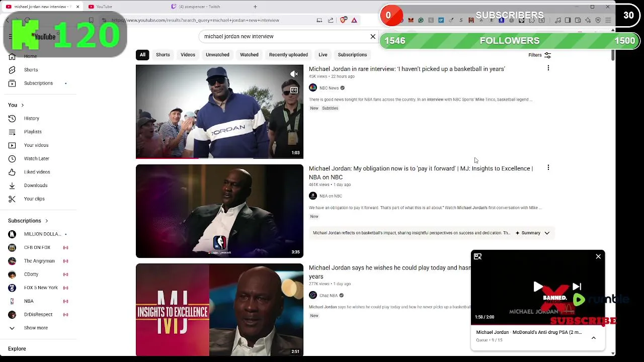Focus the YouTube search input field
This screenshot has width=644, height=362.
click(284, 36)
